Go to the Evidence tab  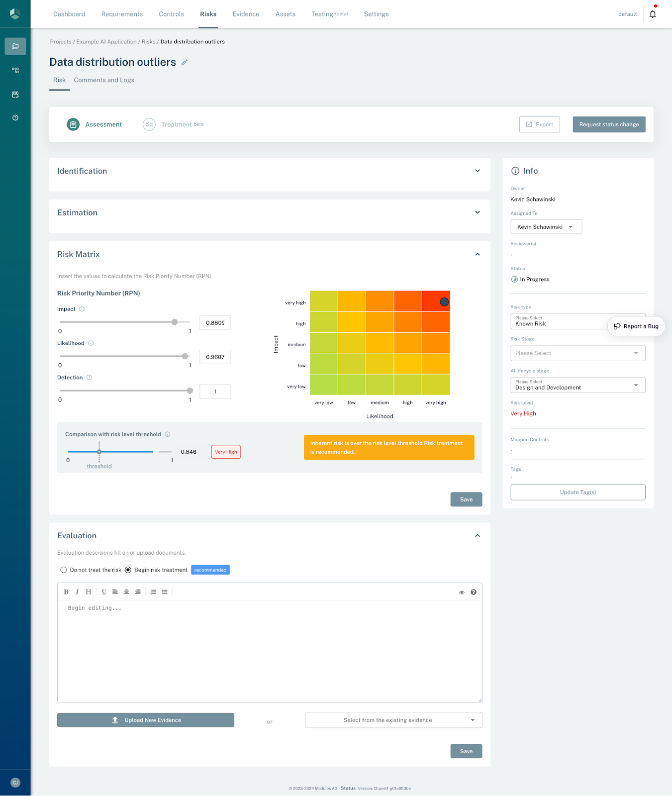(246, 14)
